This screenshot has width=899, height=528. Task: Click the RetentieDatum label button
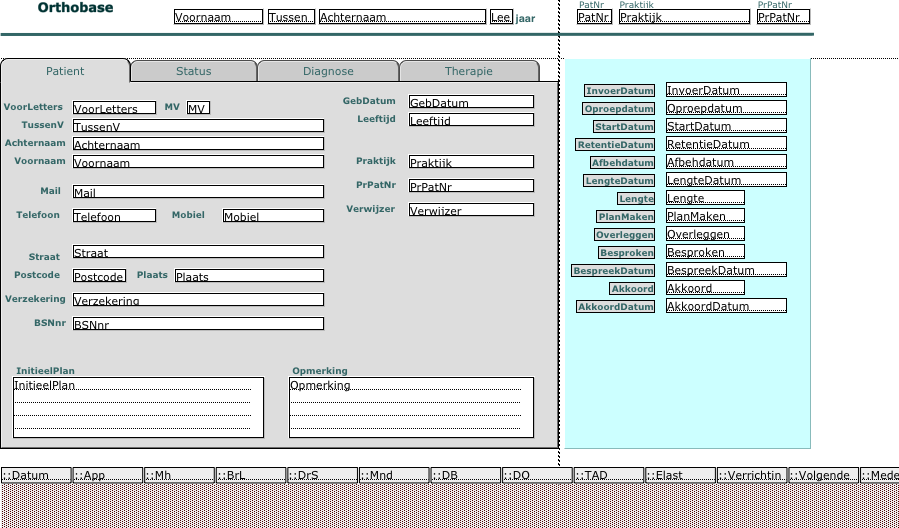tap(615, 144)
